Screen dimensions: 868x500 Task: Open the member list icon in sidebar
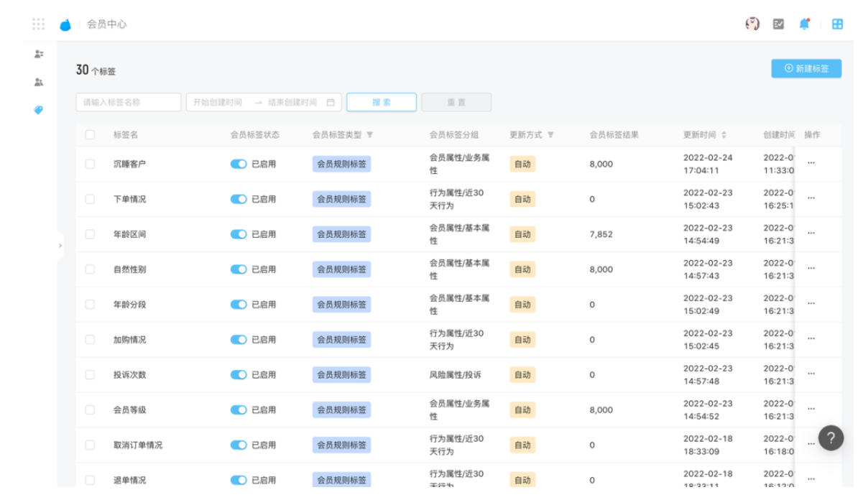tap(39, 54)
